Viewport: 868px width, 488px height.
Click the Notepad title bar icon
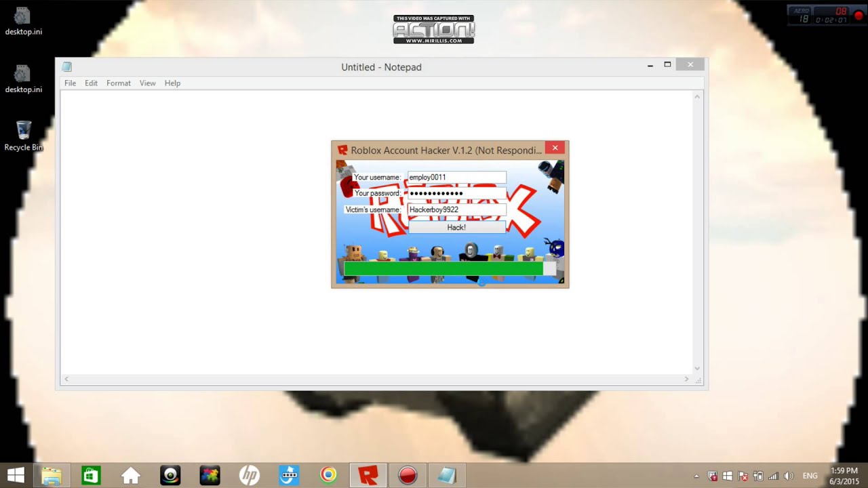(66, 66)
